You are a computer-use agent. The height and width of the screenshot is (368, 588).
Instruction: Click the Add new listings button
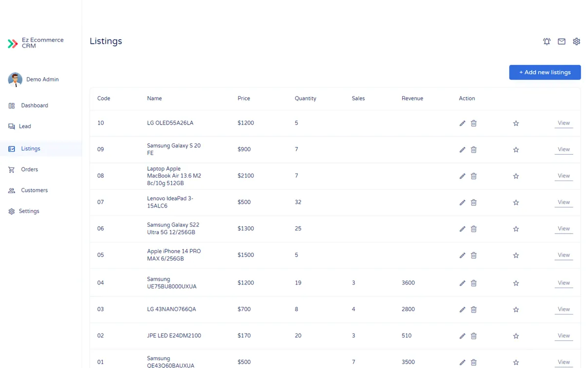545,72
